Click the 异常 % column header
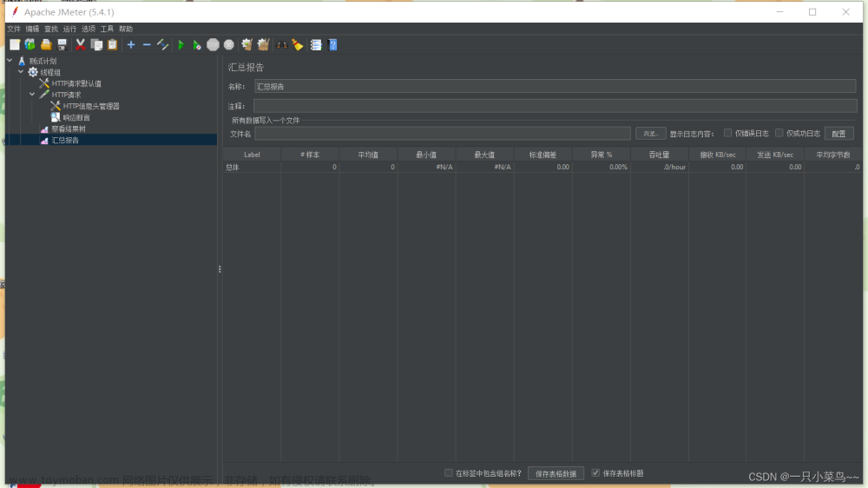Screen dimensions: 868x488 point(602,155)
